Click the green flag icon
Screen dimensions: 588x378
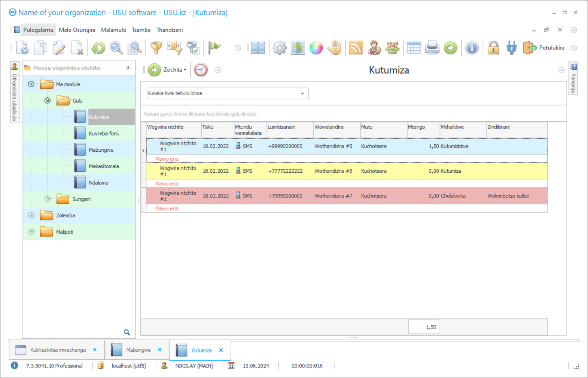pyautogui.click(x=214, y=48)
